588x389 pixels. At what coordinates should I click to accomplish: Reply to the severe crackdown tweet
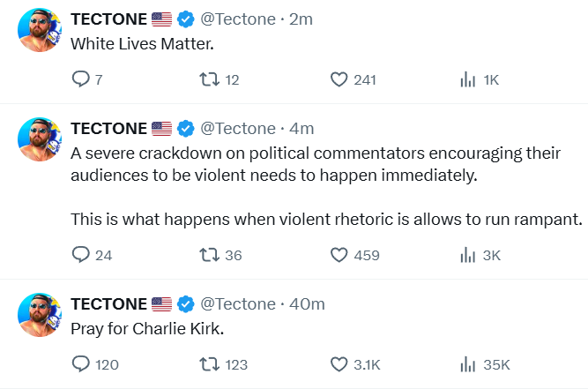click(80, 256)
